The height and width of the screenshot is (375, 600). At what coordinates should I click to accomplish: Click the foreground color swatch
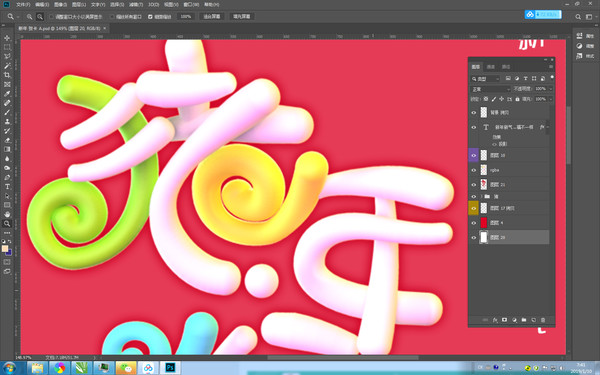5,249
